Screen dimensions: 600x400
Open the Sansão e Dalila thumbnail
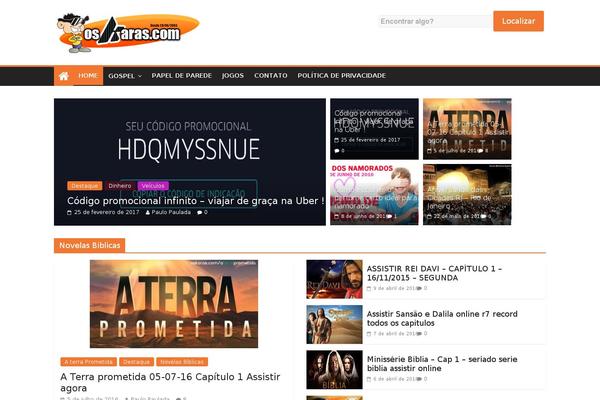tap(334, 325)
